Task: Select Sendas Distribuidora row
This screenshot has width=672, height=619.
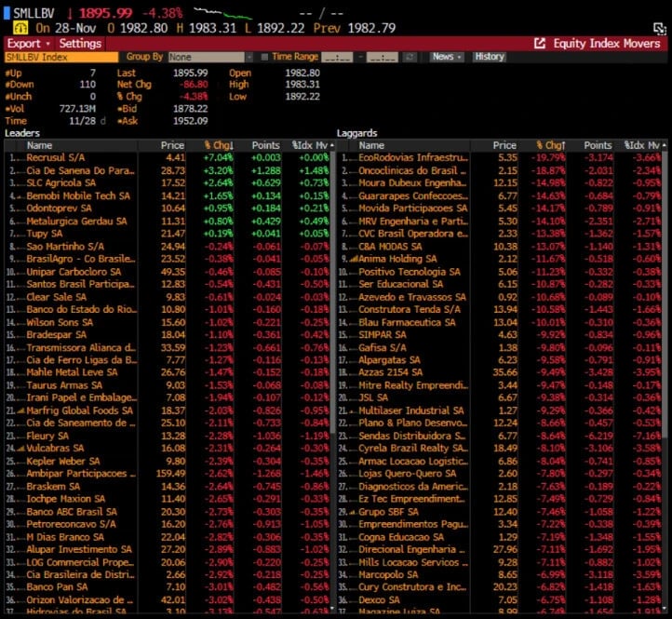Action: coord(499,436)
